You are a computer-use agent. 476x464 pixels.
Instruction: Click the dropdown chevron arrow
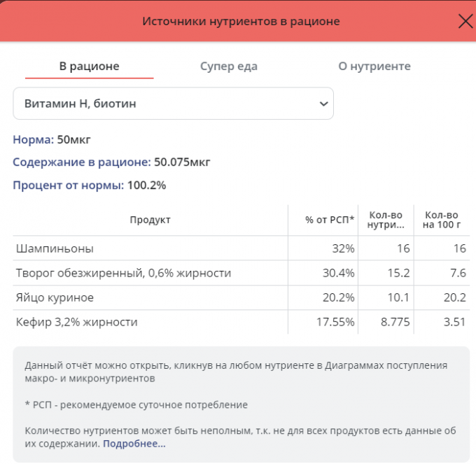point(323,104)
